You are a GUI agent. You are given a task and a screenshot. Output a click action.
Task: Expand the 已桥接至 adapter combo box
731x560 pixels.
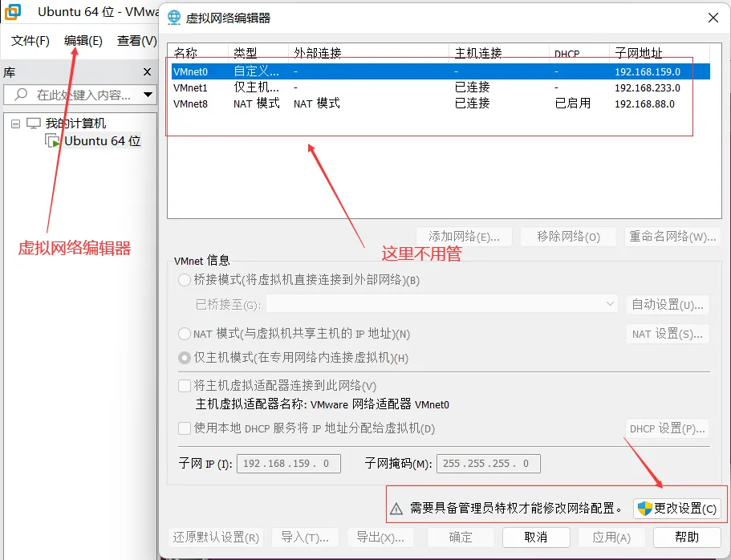[x=442, y=304]
